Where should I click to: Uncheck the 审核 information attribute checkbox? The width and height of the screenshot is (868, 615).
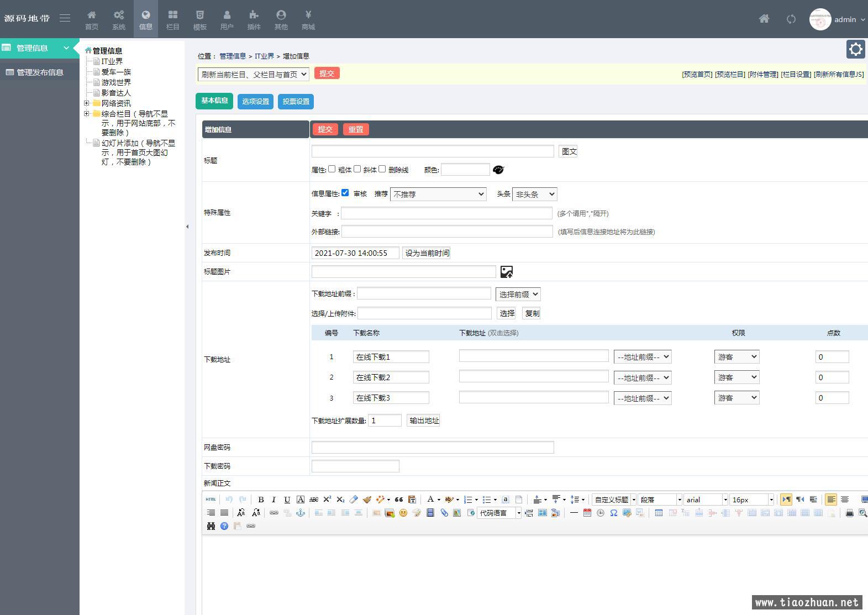click(345, 193)
